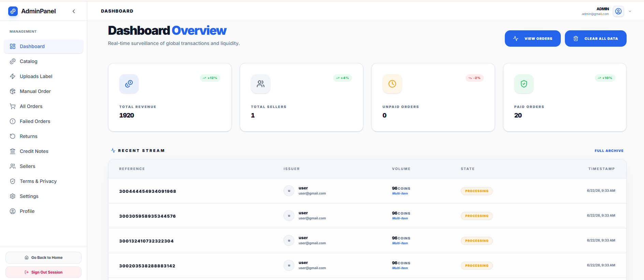This screenshot has height=280, width=644.
Task: Expand the admin account dropdown arrow
Action: pyautogui.click(x=630, y=11)
